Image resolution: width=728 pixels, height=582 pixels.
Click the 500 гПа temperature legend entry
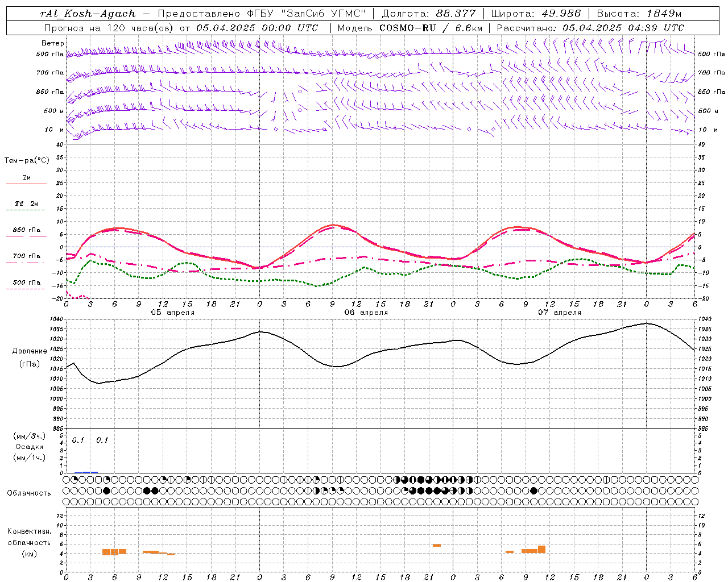coord(27,282)
